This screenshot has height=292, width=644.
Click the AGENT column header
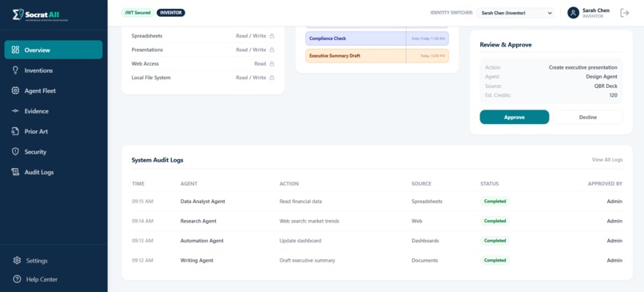[189, 183]
